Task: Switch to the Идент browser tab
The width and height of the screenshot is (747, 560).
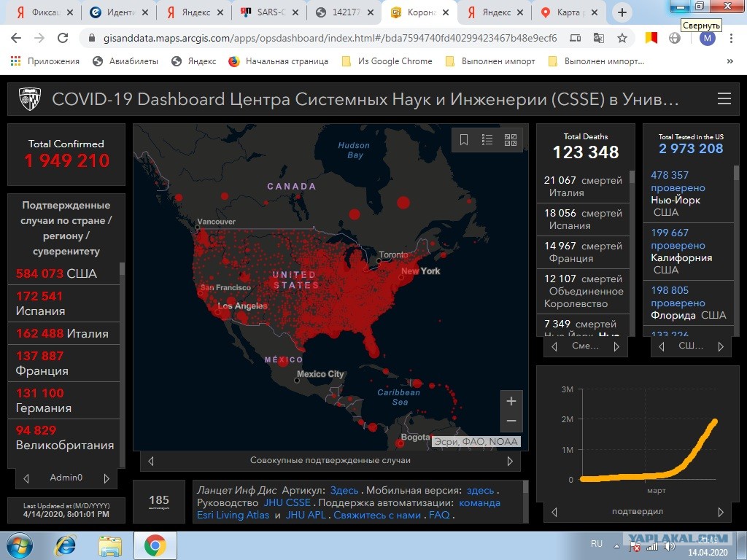Action: coord(119,12)
